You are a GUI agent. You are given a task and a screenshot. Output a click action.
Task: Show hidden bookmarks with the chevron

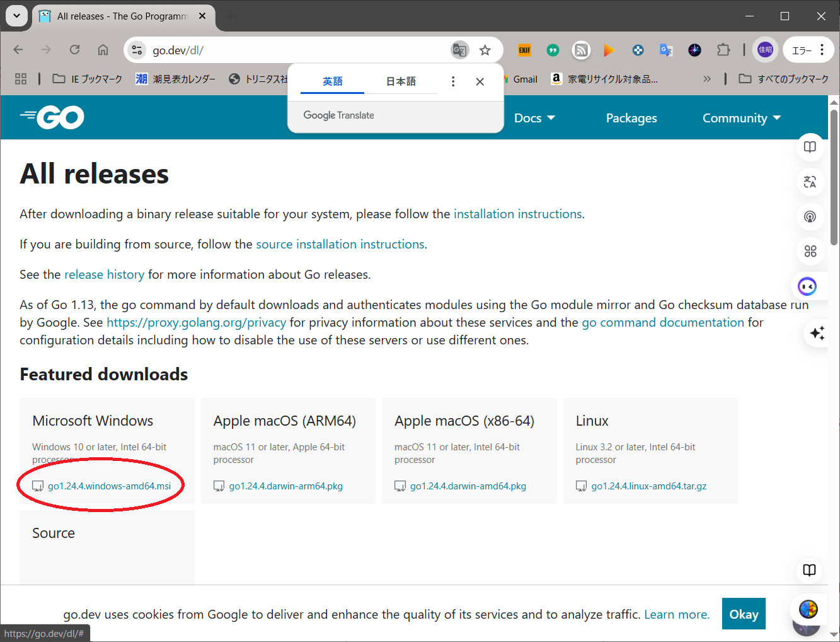706,79
